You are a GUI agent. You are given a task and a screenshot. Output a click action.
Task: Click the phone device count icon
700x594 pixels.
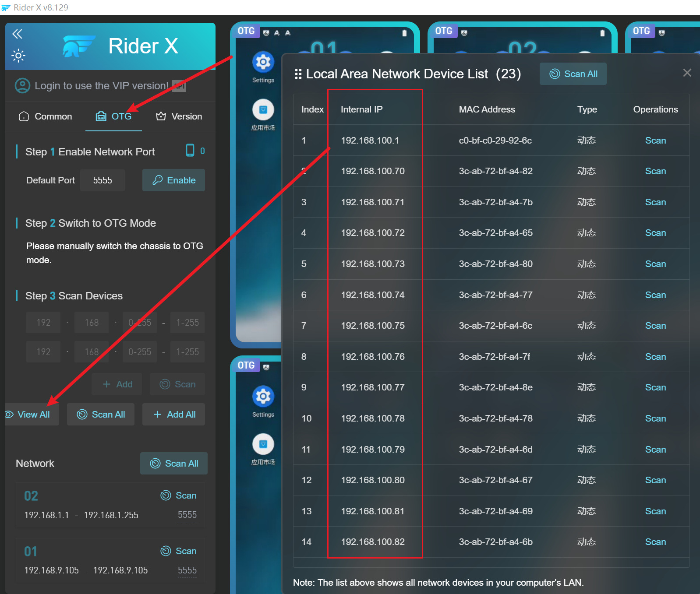pyautogui.click(x=190, y=151)
